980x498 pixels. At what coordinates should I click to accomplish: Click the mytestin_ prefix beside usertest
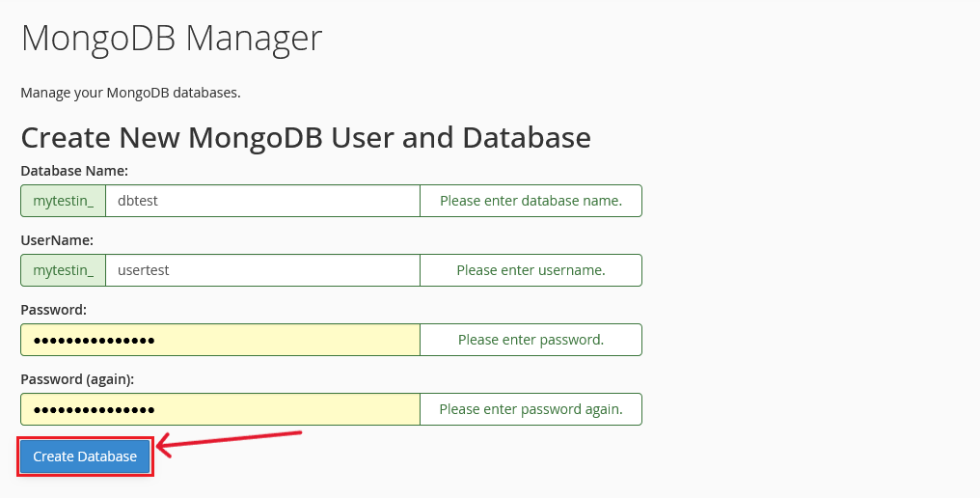(63, 270)
